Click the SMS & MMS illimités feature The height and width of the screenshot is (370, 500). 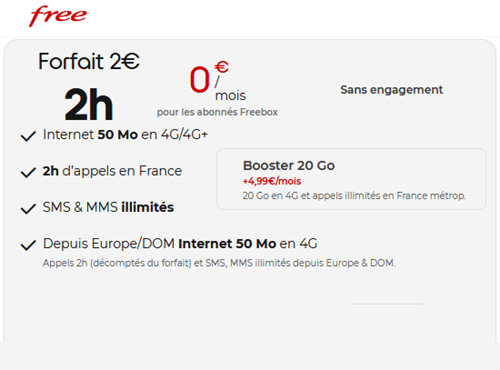[x=108, y=207]
